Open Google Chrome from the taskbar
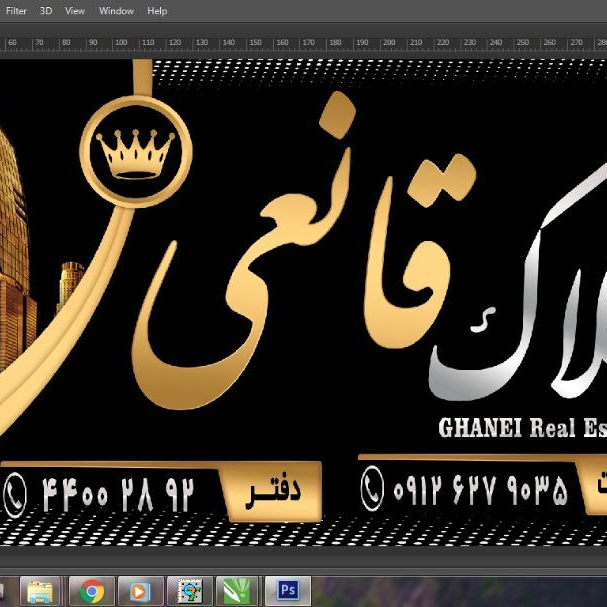The width and height of the screenshot is (607, 607). pyautogui.click(x=92, y=591)
